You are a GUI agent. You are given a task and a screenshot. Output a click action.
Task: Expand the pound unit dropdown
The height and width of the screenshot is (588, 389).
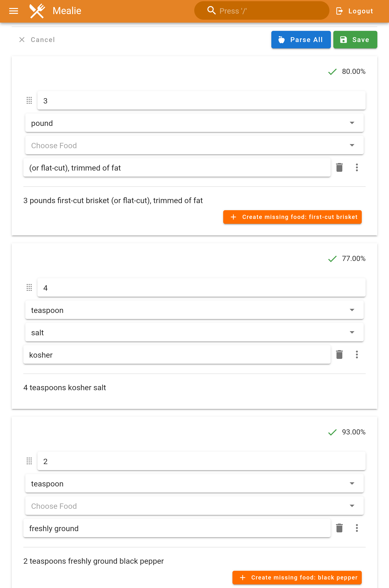352,123
